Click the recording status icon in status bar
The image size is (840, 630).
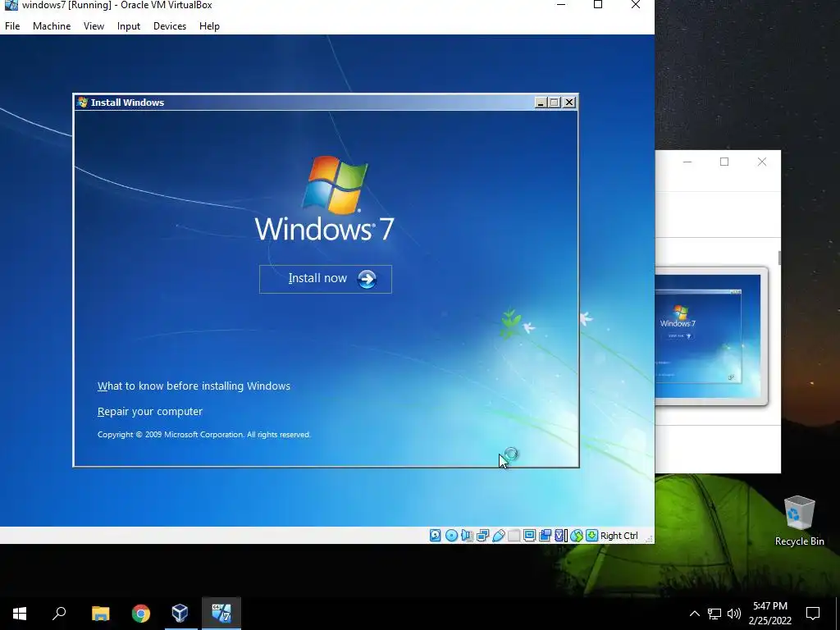[546, 535]
